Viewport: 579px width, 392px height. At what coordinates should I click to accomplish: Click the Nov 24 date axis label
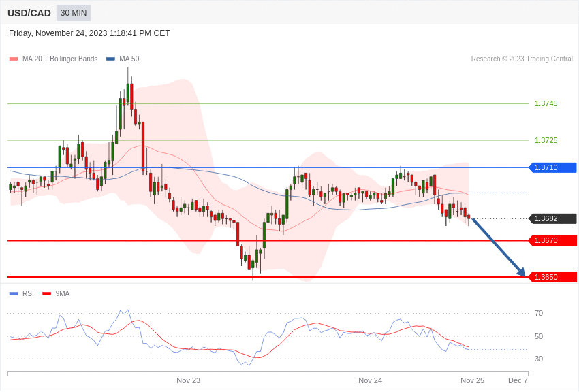(371, 380)
